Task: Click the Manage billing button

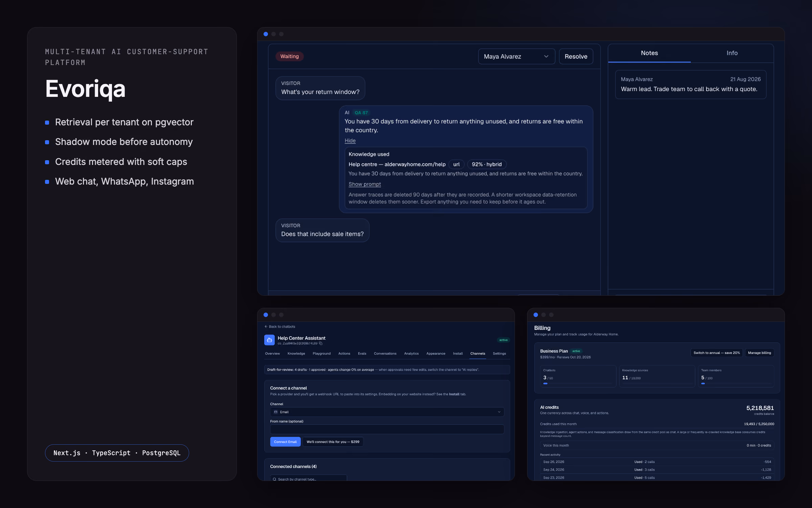Action: point(759,353)
